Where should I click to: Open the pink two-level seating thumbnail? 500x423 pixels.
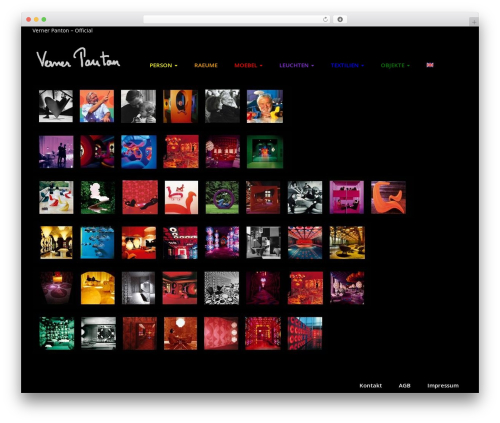(x=347, y=197)
